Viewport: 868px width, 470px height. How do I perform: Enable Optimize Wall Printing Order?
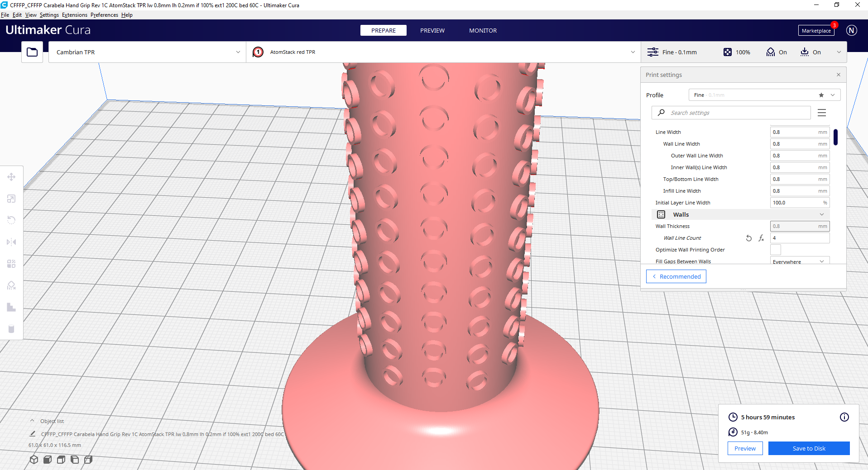[x=776, y=250]
